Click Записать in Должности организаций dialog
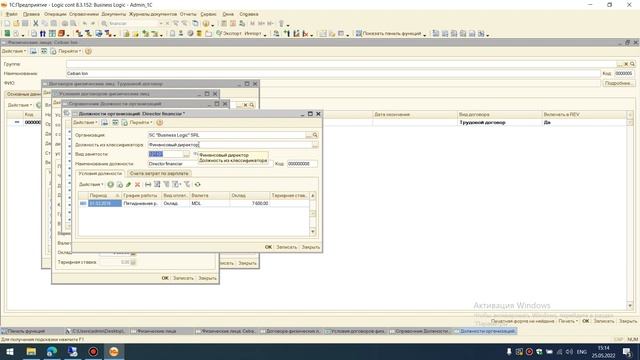The height and width of the screenshot is (360, 640). click(x=287, y=247)
